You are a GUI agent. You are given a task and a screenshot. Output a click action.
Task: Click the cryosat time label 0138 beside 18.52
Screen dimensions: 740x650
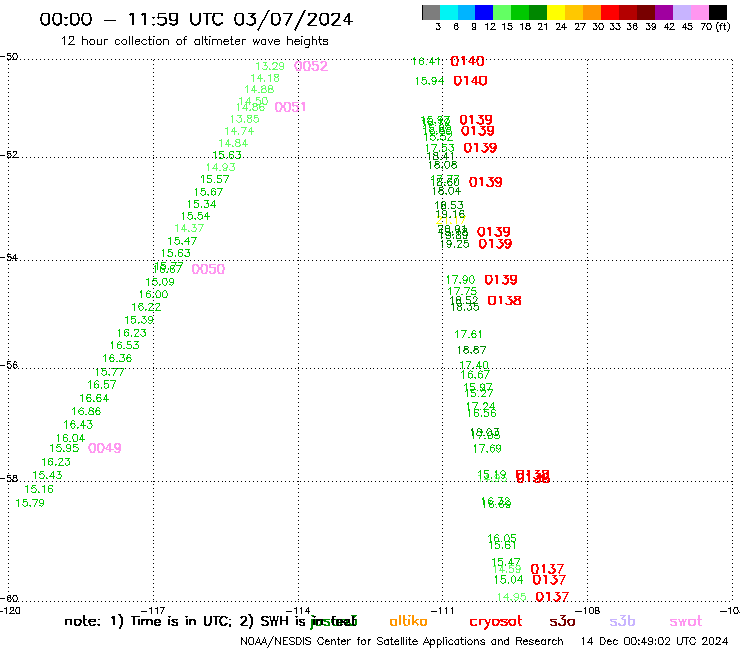[504, 301]
